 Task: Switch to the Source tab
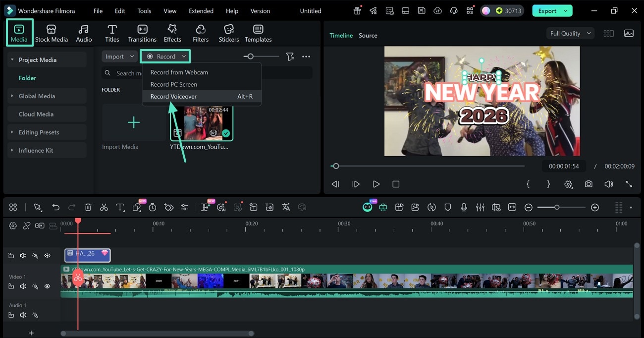pyautogui.click(x=368, y=35)
